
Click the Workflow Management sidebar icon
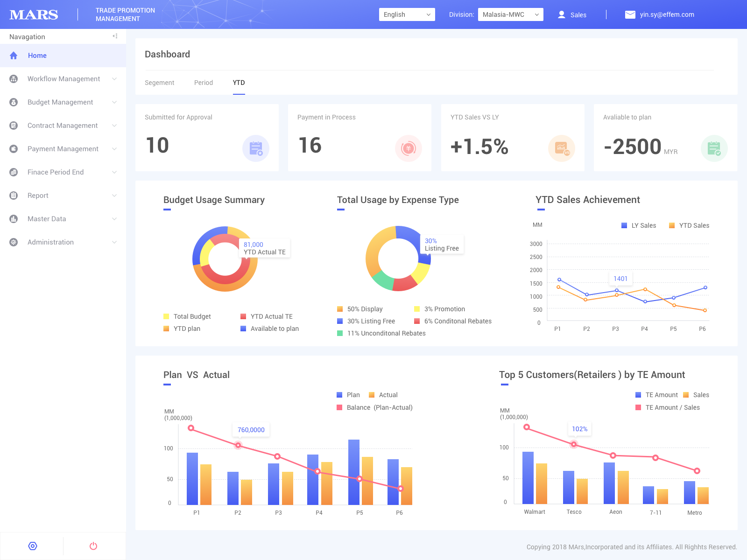tap(14, 79)
